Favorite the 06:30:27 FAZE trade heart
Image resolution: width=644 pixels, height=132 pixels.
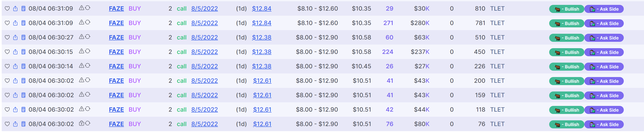(x=7, y=37)
